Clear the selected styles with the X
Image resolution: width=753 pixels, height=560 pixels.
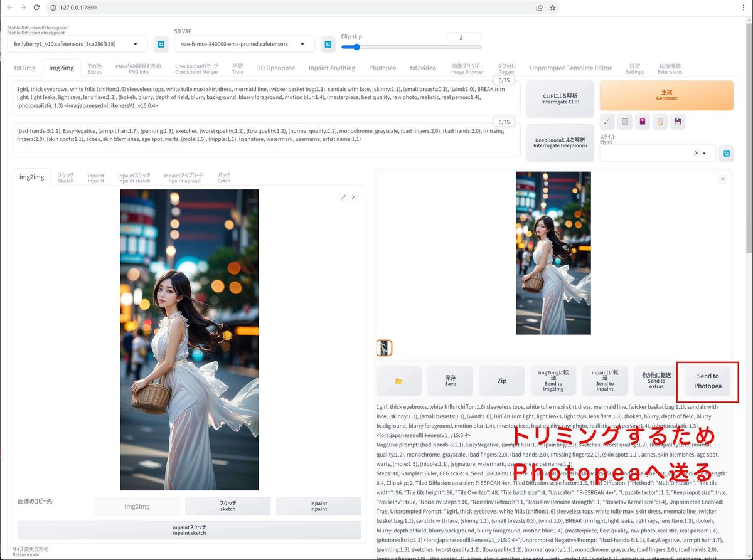pyautogui.click(x=696, y=153)
